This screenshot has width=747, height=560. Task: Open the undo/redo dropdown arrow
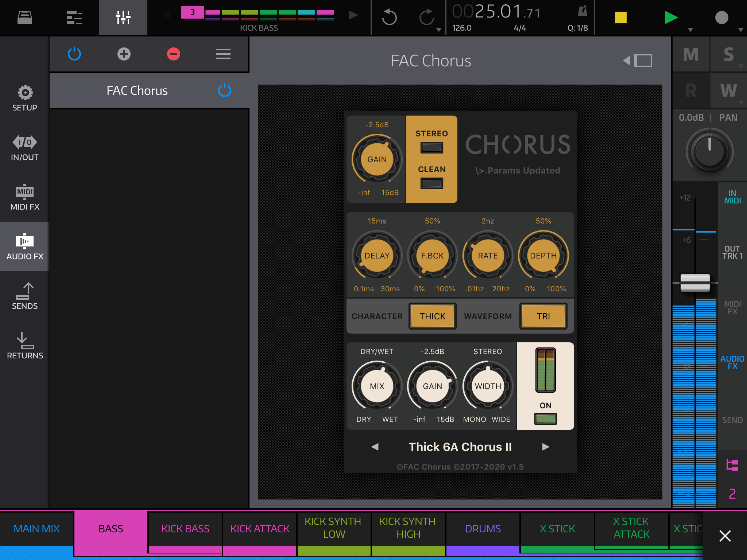pyautogui.click(x=439, y=30)
